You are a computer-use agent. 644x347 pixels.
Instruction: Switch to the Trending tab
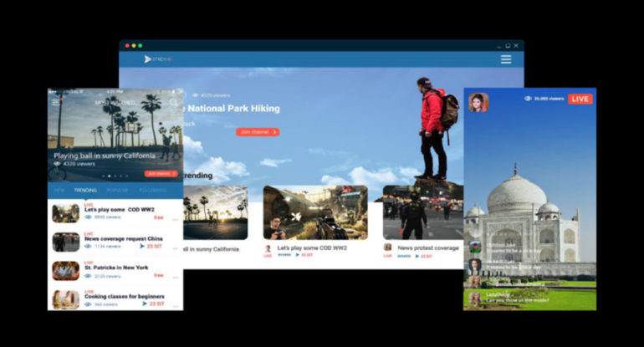point(85,190)
